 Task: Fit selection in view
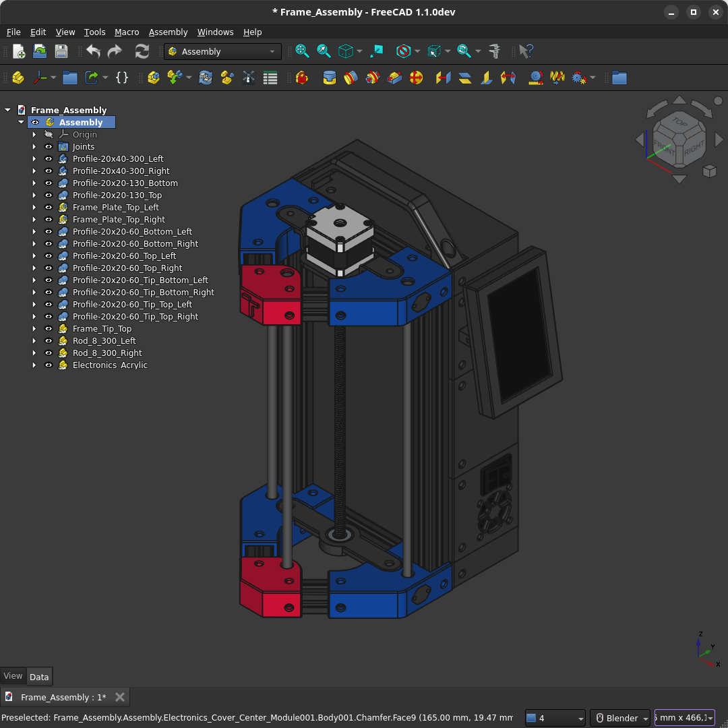coord(324,51)
